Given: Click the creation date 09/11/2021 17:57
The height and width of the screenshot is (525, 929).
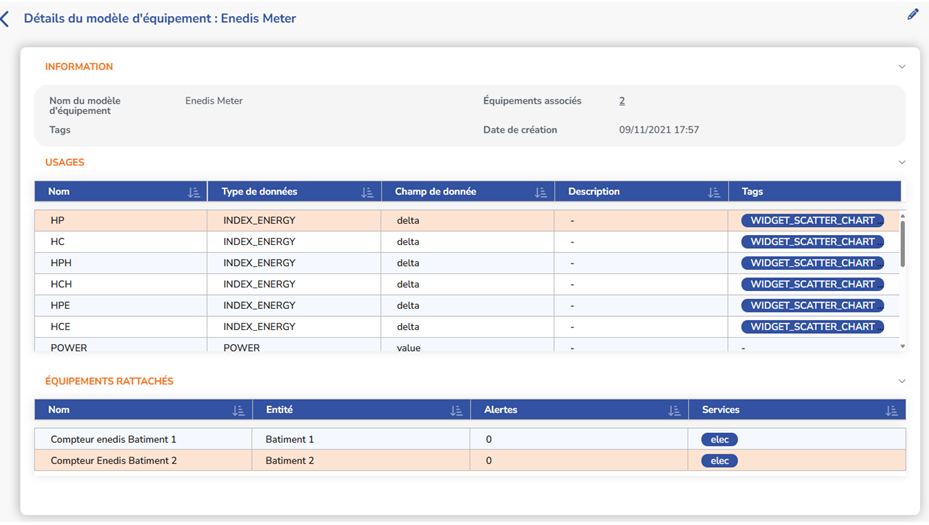Looking at the screenshot, I should 659,130.
